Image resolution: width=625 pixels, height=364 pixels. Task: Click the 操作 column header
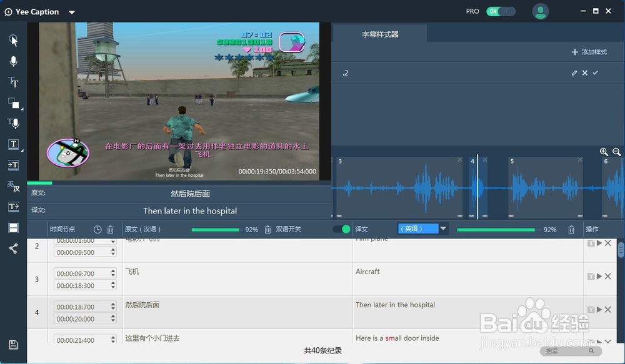pos(592,229)
